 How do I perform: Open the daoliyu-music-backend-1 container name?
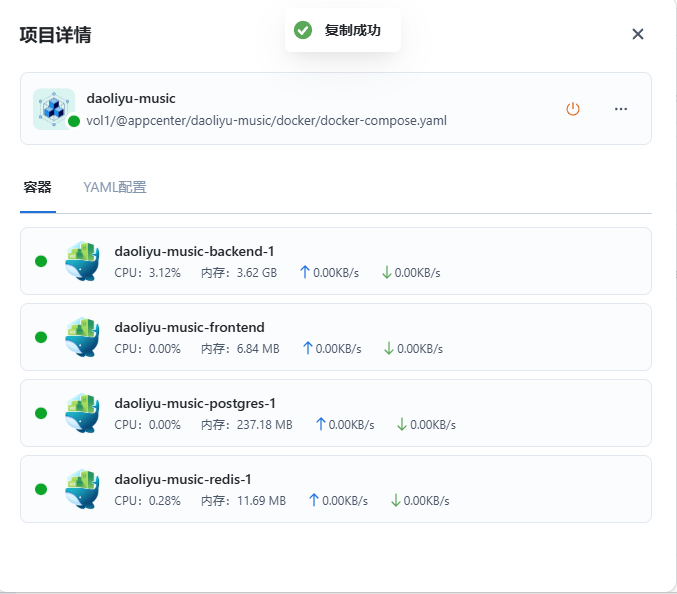click(194, 251)
